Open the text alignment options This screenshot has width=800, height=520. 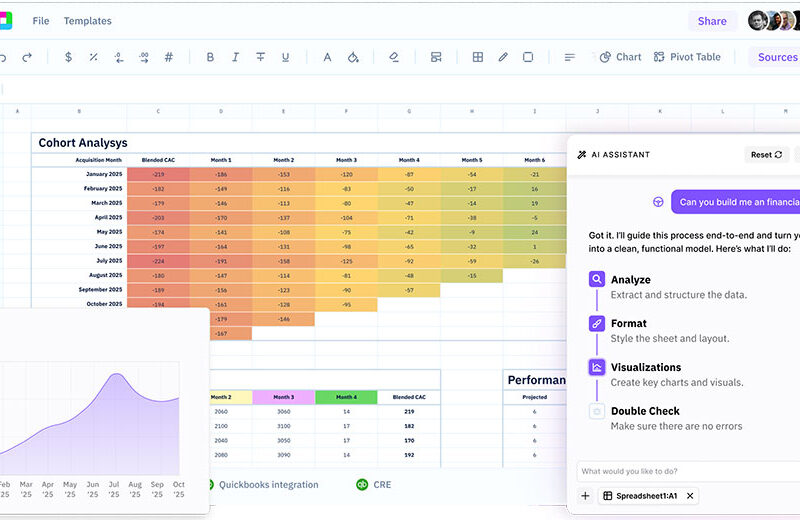569,57
